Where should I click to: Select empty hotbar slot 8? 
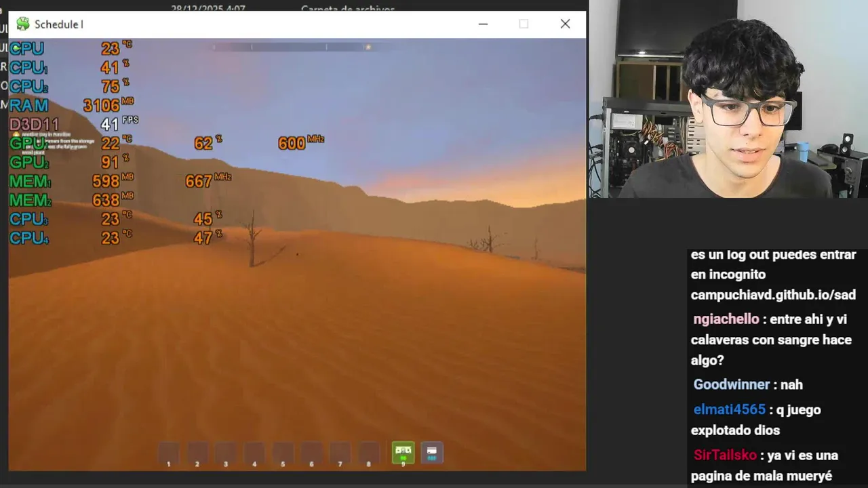tap(369, 453)
